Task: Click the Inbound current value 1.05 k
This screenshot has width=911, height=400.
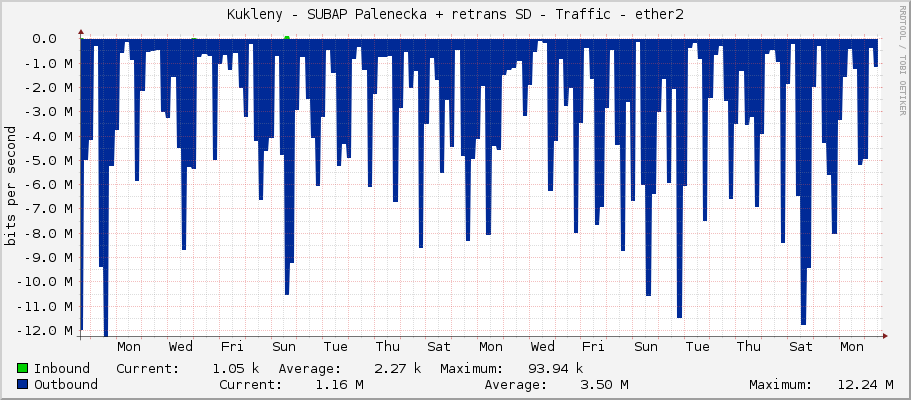Action: [235, 368]
